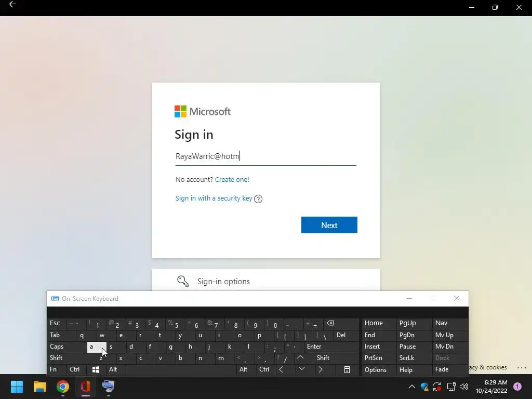Tap the PgUp key

point(413,323)
